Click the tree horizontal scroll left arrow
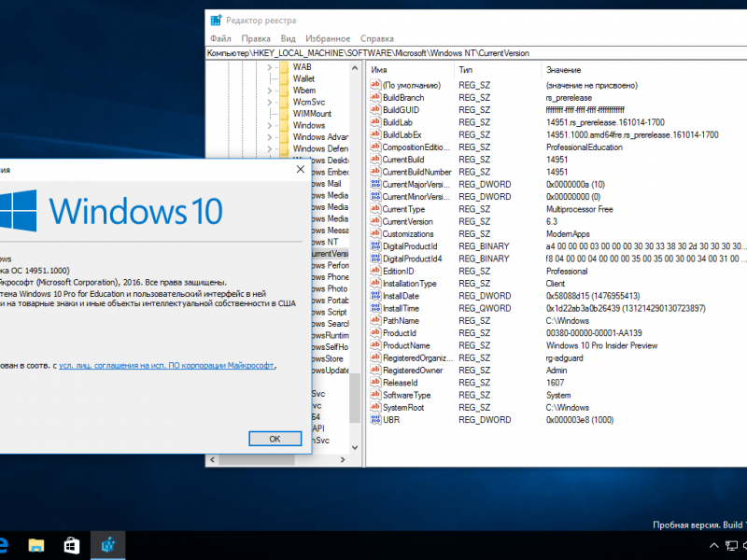 213,459
